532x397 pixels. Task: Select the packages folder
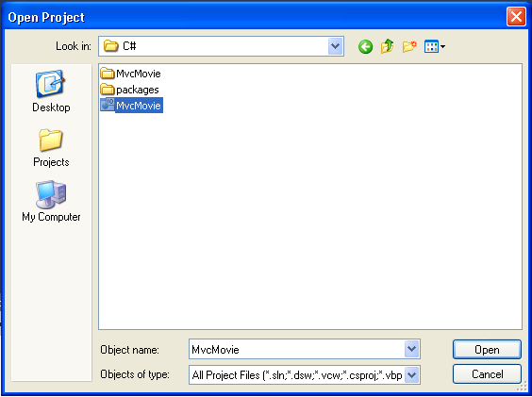129,90
